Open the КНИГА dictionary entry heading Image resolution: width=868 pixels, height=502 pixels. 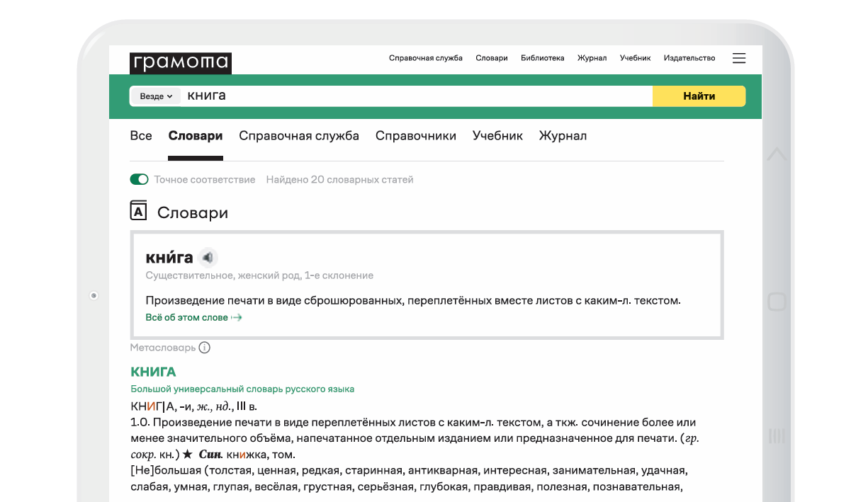[153, 372]
